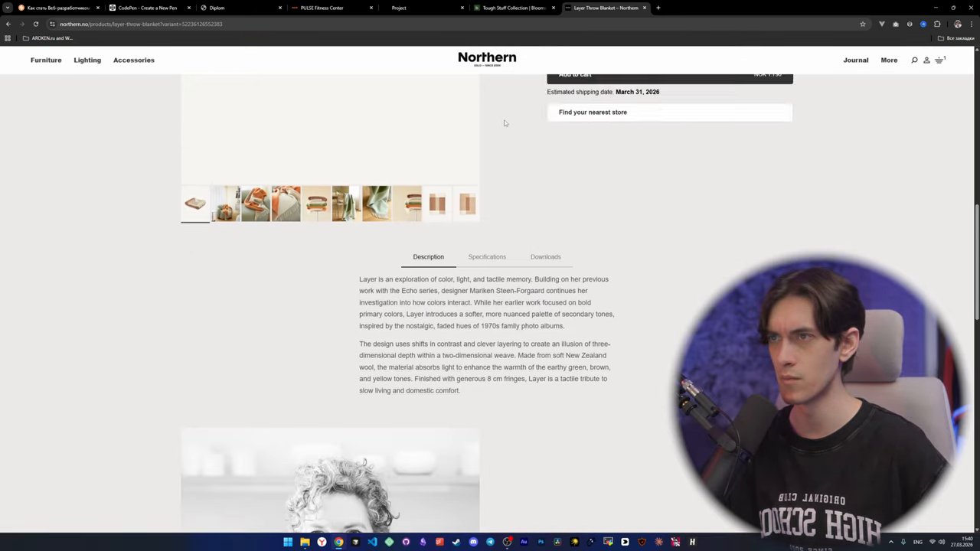Click Find your nearest store
Viewport: 980px width, 551px height.
pos(670,112)
